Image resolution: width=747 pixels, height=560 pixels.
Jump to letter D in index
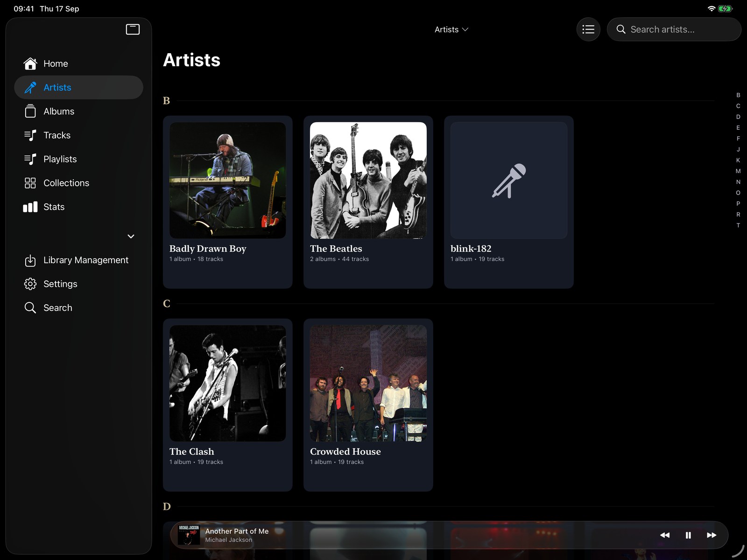click(738, 117)
